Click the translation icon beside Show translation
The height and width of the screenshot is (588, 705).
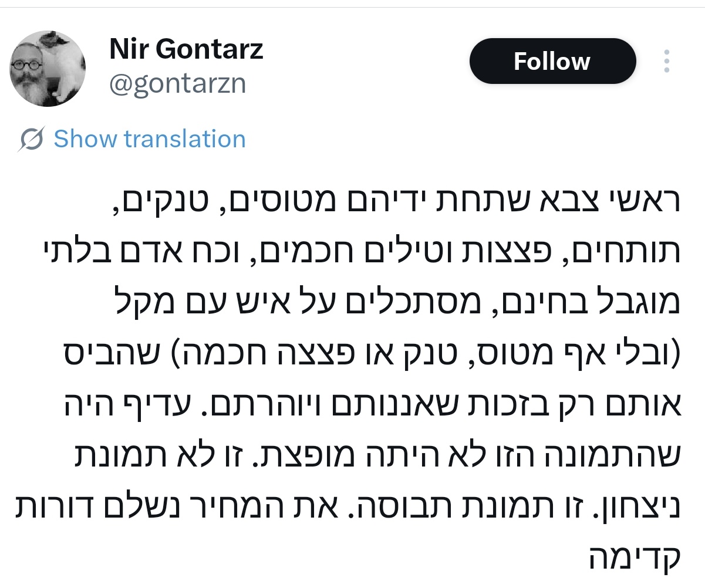(32, 140)
